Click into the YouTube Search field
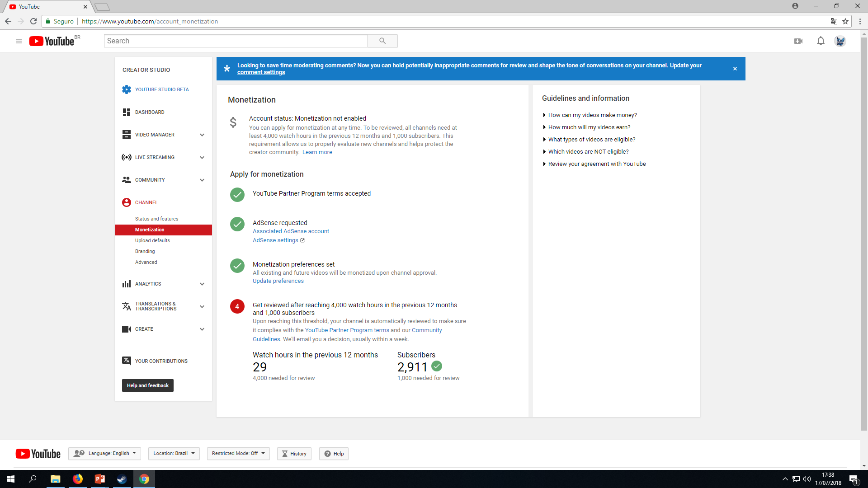Viewport: 868px width, 488px height. tap(236, 41)
